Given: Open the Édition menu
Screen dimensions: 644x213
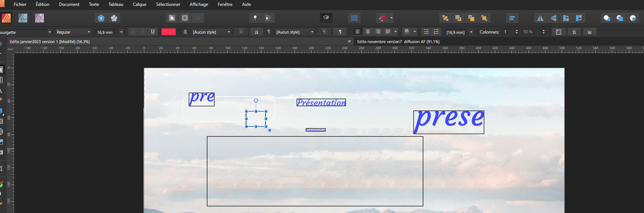Looking at the screenshot, I should [43, 4].
